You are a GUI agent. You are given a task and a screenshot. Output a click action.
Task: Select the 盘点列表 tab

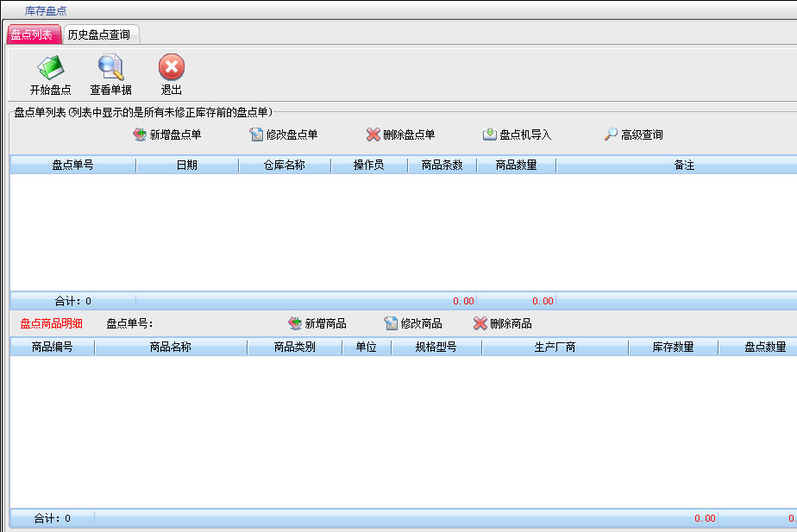(x=32, y=34)
